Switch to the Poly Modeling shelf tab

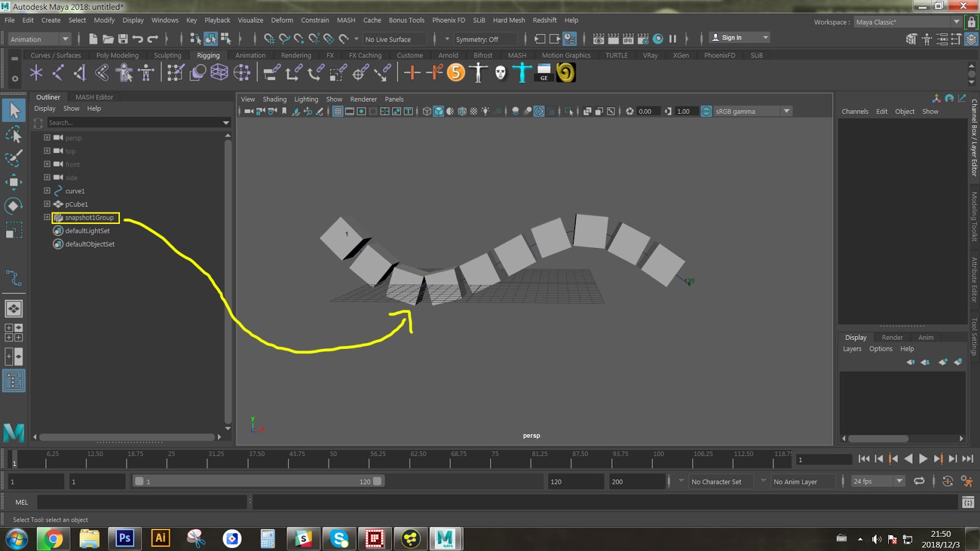pyautogui.click(x=118, y=55)
